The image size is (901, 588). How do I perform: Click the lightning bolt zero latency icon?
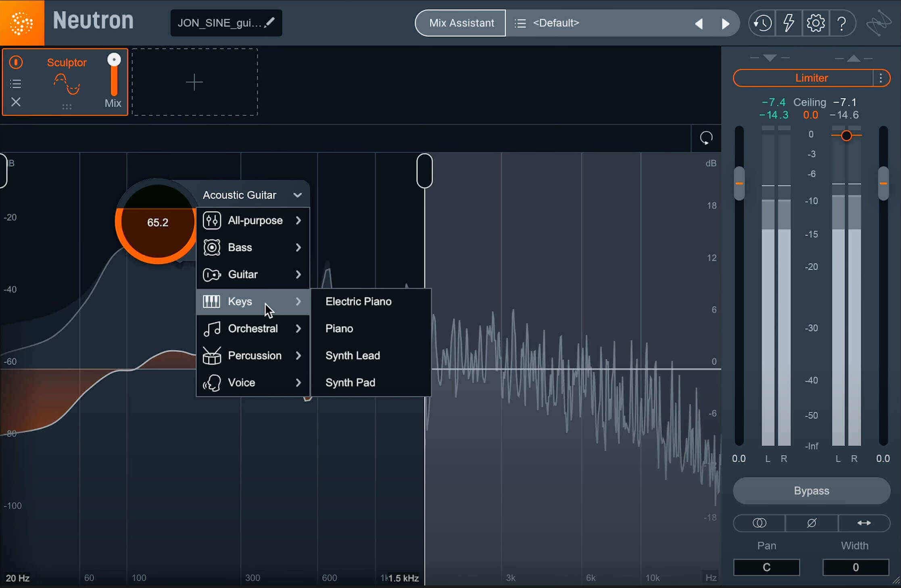click(788, 23)
